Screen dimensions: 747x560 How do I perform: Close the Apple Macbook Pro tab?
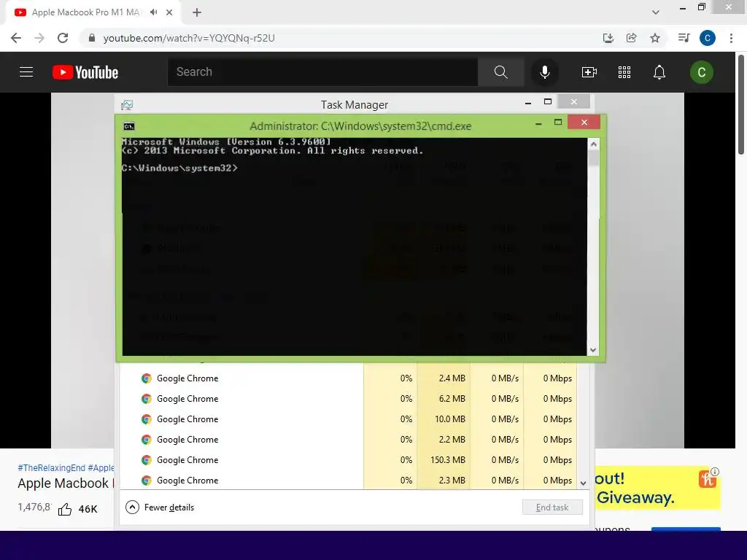[x=169, y=12]
